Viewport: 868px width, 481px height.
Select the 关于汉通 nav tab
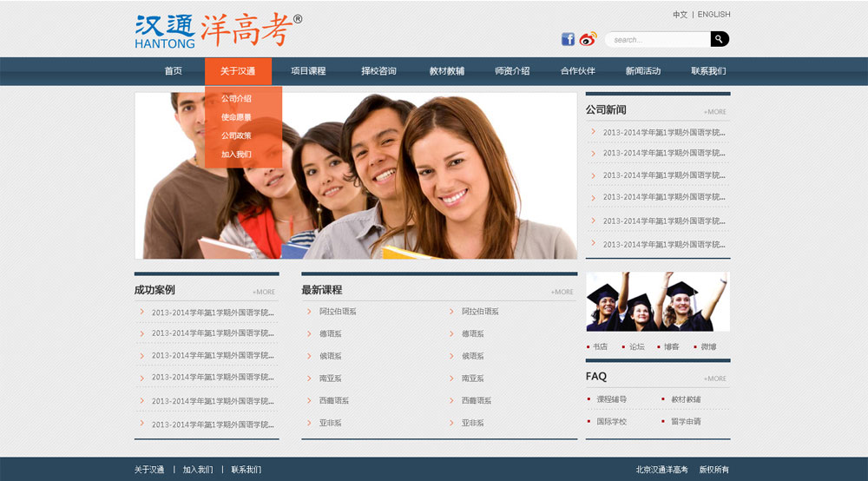click(238, 71)
